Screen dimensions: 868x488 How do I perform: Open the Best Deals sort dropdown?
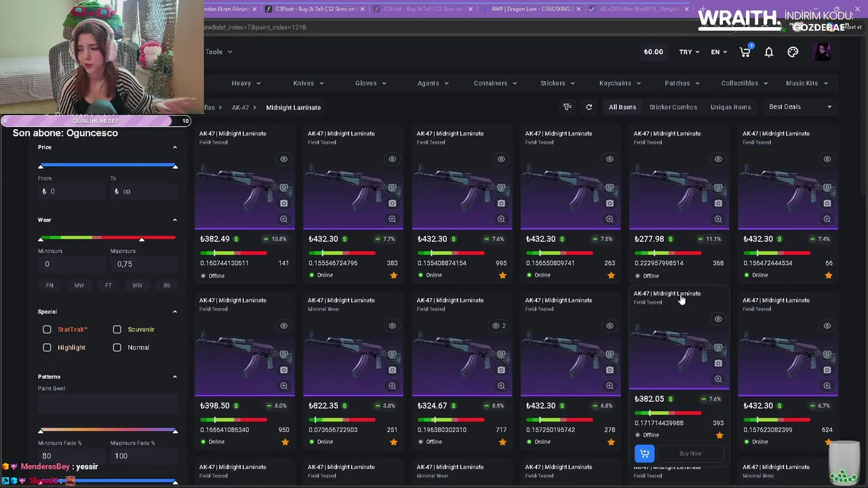800,107
